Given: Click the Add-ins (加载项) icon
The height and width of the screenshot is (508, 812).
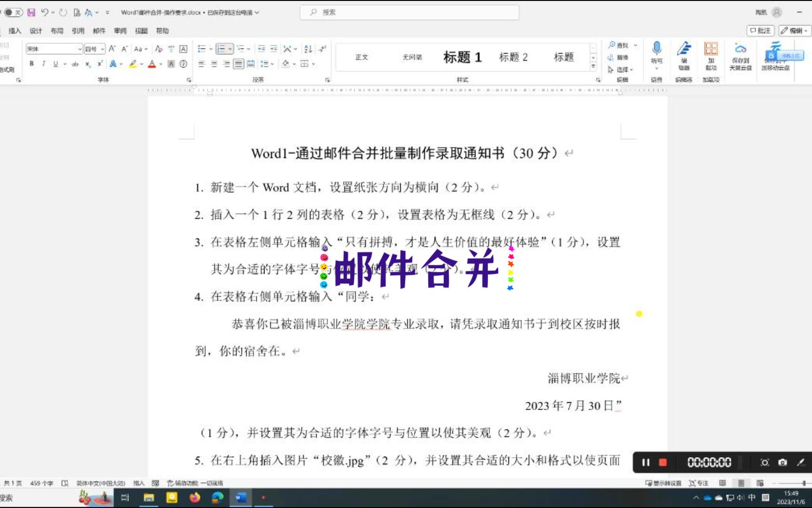Looking at the screenshot, I should tap(711, 52).
